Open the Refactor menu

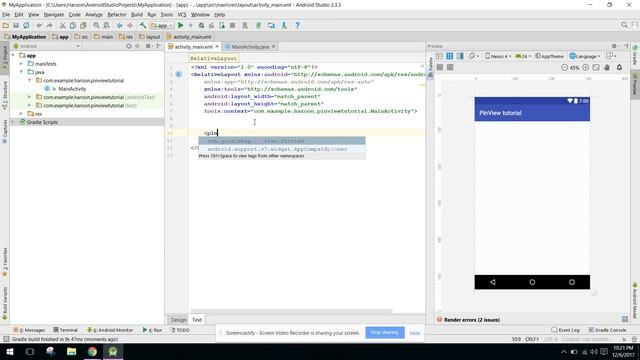[x=117, y=14]
